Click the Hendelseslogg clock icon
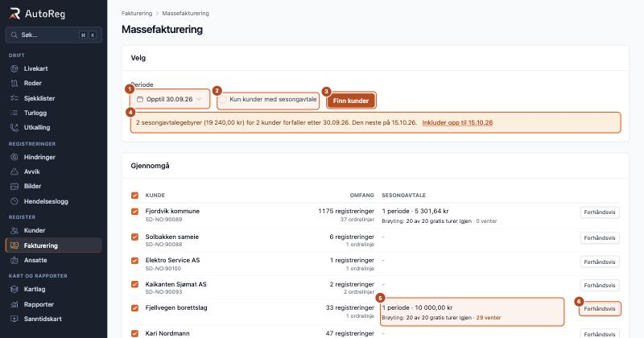644x338 pixels. (14, 201)
